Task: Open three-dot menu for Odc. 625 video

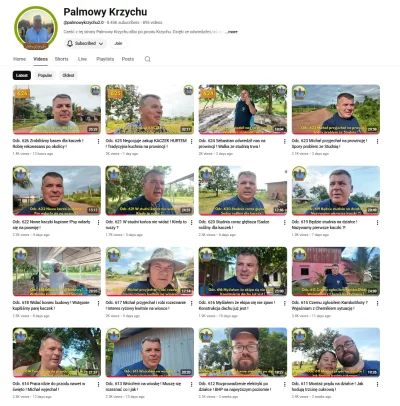Action: pyautogui.click(x=191, y=141)
